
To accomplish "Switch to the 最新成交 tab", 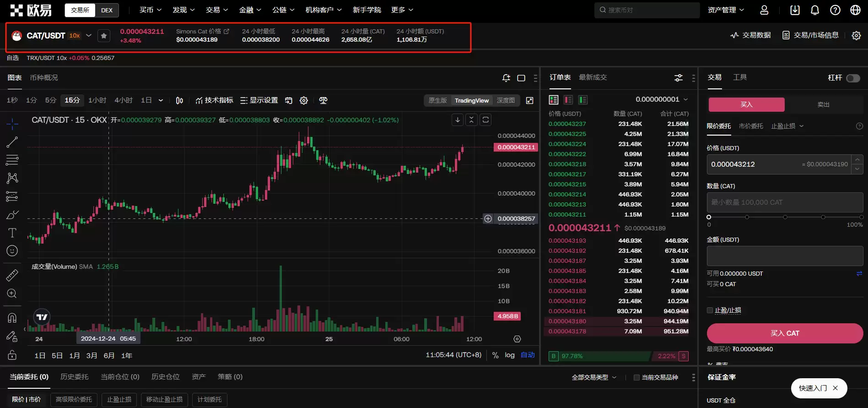I will [x=593, y=77].
